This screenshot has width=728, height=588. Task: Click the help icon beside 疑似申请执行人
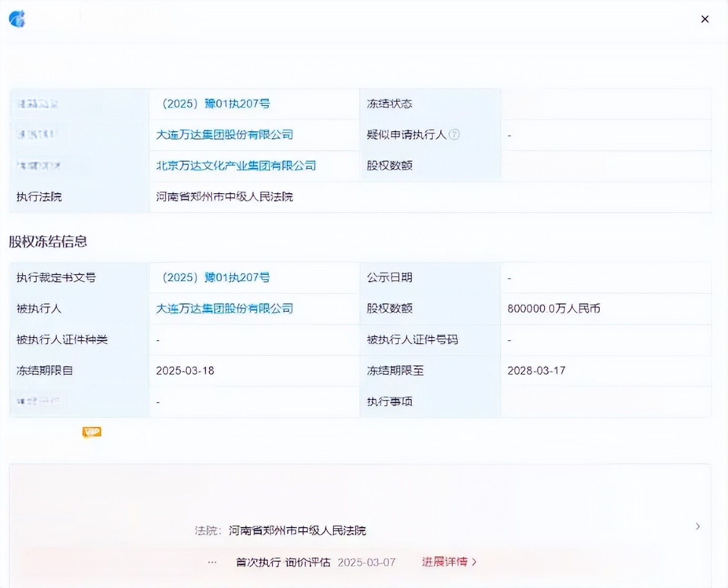[454, 134]
